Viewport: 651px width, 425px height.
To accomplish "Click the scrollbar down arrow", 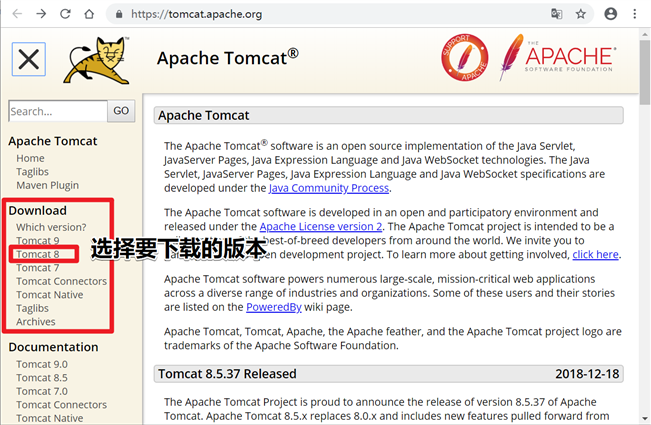I will [645, 418].
